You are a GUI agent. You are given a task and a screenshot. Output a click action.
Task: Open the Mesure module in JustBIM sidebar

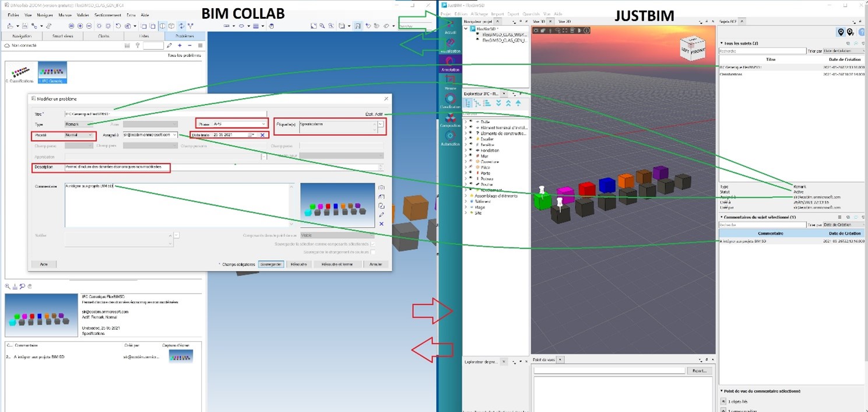450,82
